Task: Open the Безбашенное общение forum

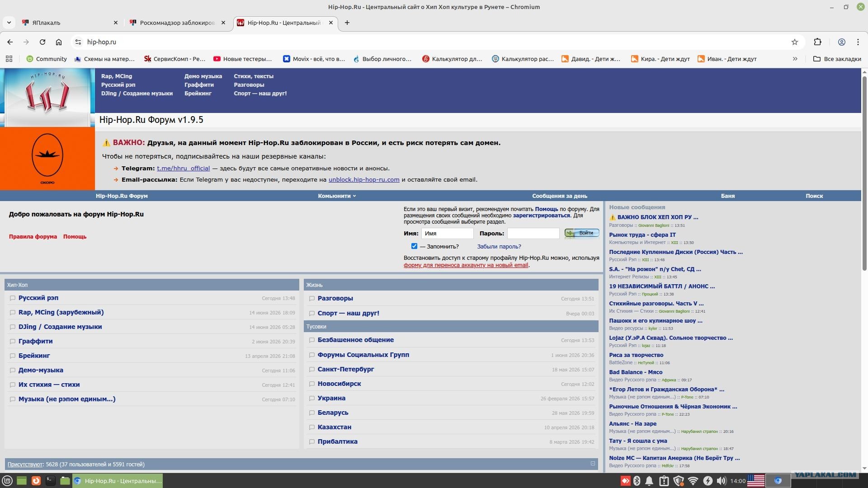Action: (356, 340)
